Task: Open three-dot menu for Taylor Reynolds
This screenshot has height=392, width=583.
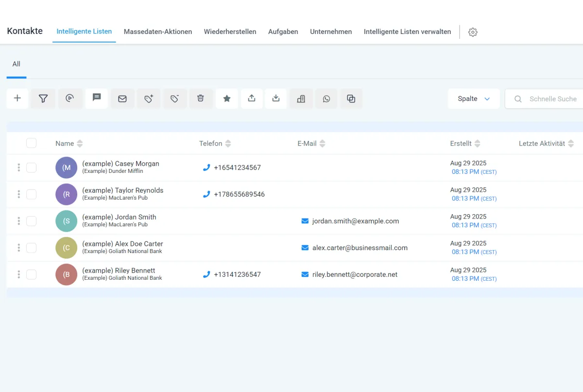Action: (x=19, y=194)
